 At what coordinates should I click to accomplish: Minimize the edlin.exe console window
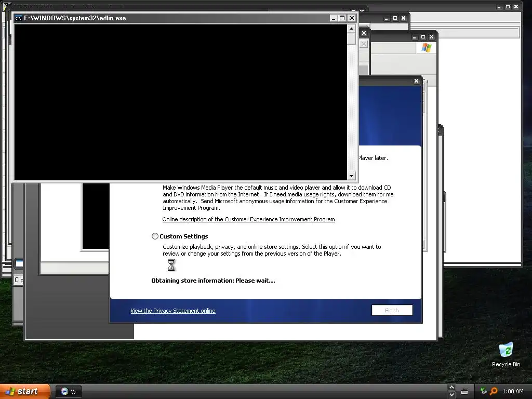[x=333, y=18]
